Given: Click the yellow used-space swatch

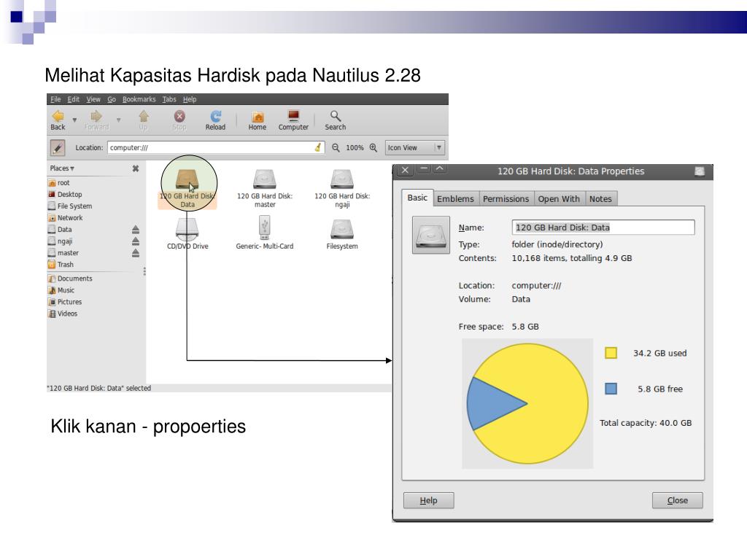Looking at the screenshot, I should click(x=611, y=353).
